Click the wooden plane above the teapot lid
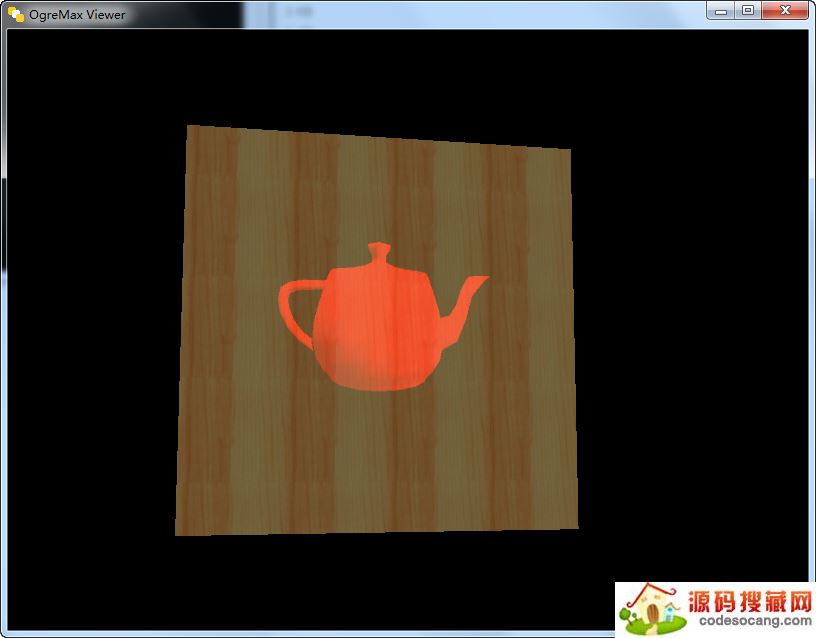The height and width of the screenshot is (638, 816). 378,190
